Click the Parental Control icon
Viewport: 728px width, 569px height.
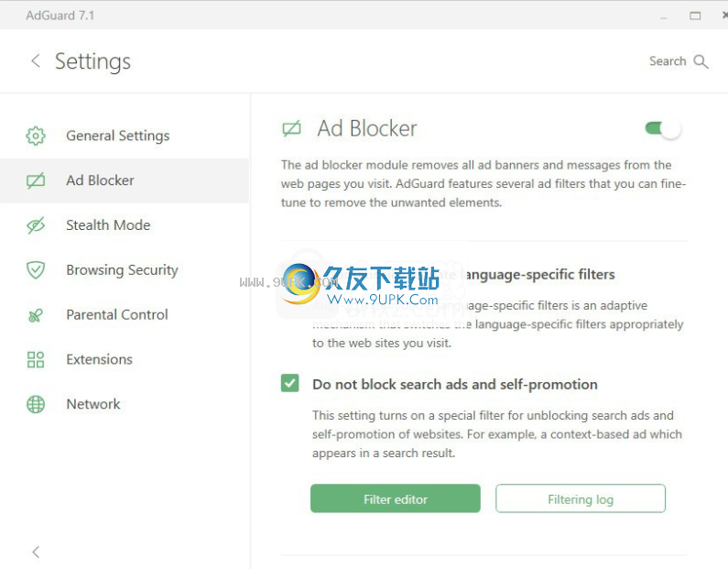click(x=36, y=315)
